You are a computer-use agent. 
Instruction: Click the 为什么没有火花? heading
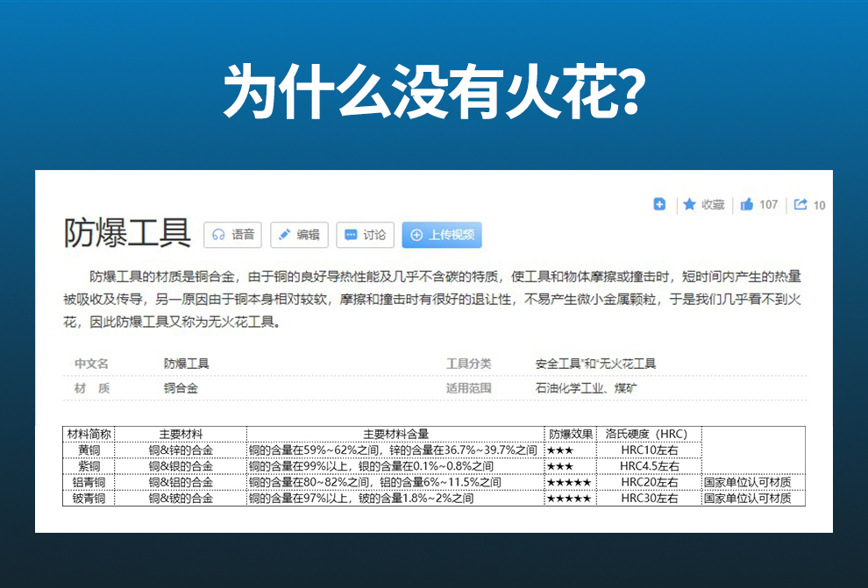point(434,91)
